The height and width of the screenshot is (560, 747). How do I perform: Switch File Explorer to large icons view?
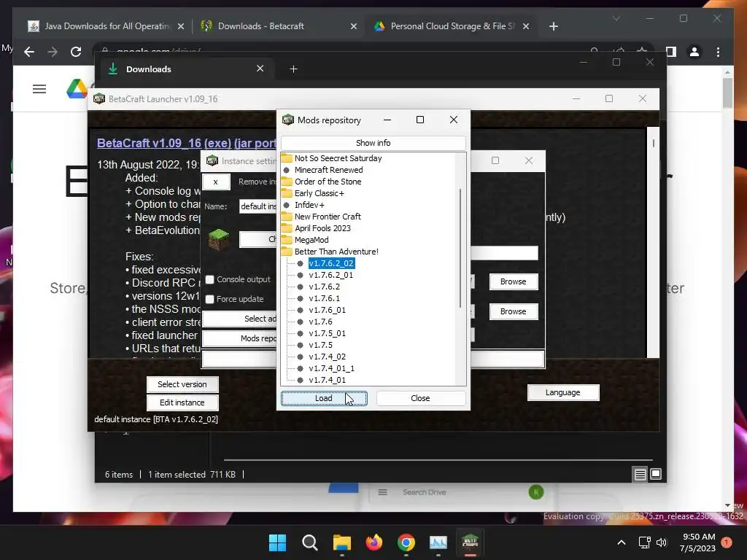pyautogui.click(x=656, y=474)
